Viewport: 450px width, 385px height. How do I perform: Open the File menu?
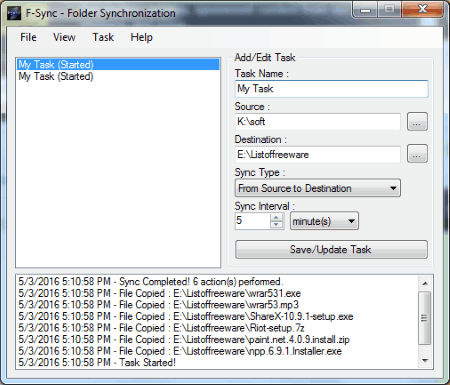click(x=28, y=37)
